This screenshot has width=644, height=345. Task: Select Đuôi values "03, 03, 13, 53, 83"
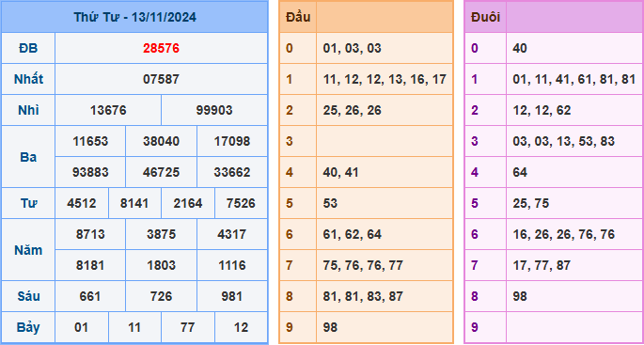click(563, 141)
